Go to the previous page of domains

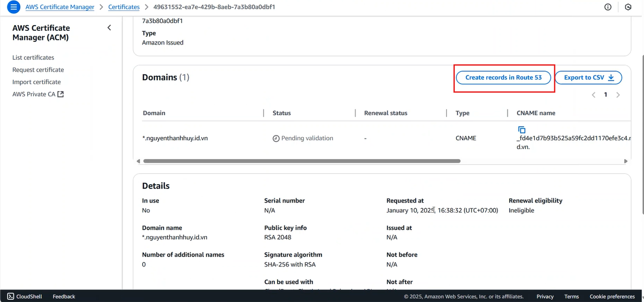[593, 95]
